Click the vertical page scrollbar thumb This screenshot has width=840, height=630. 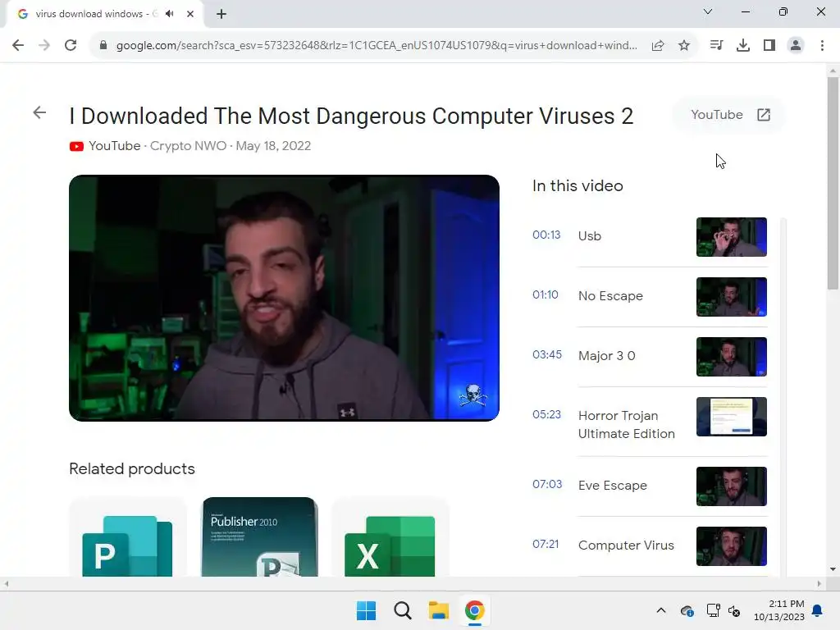click(833, 183)
